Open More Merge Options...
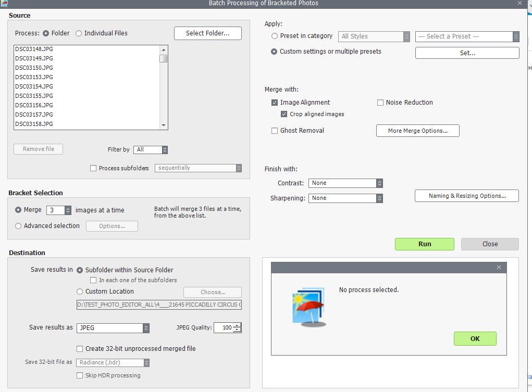This screenshot has height=392, width=532. 417,131
